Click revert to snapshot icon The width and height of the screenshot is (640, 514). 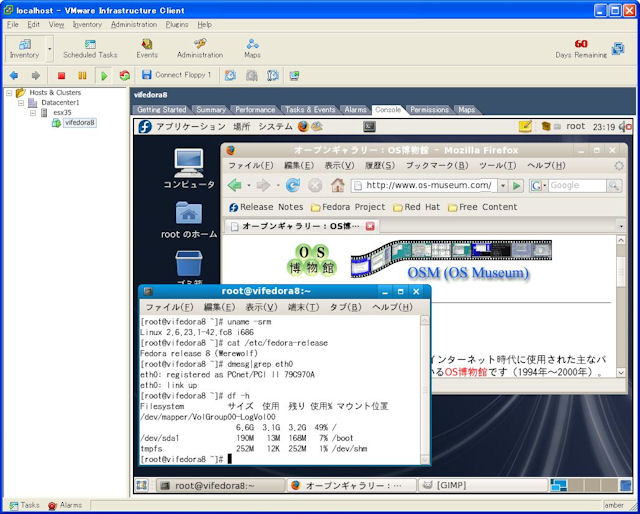click(x=251, y=76)
